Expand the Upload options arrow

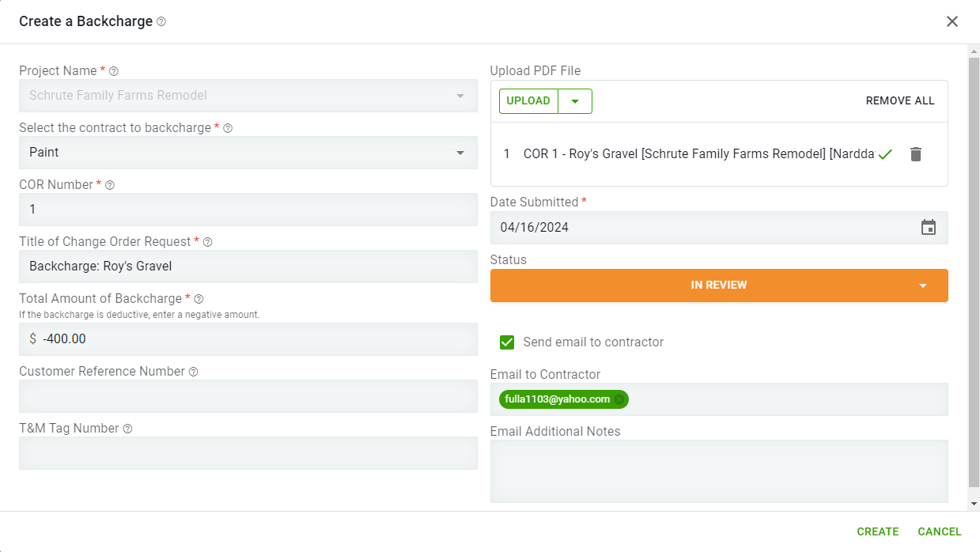(575, 101)
